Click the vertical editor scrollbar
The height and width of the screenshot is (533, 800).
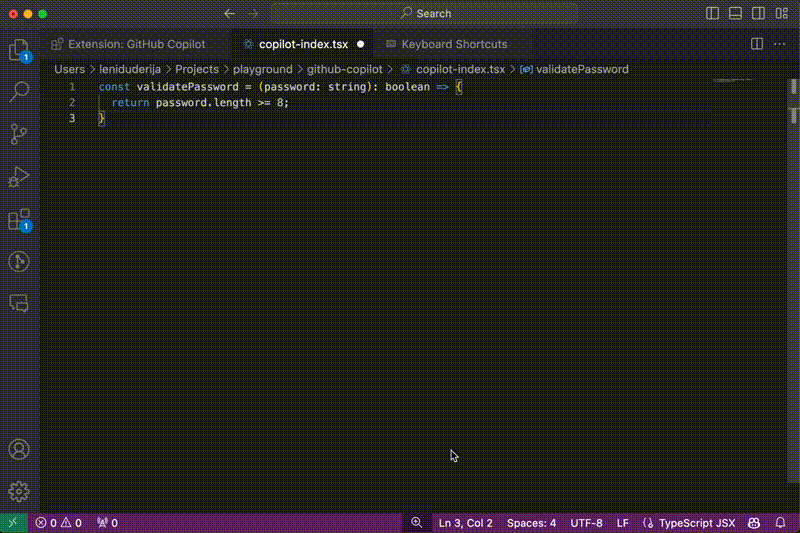pyautogui.click(x=793, y=281)
